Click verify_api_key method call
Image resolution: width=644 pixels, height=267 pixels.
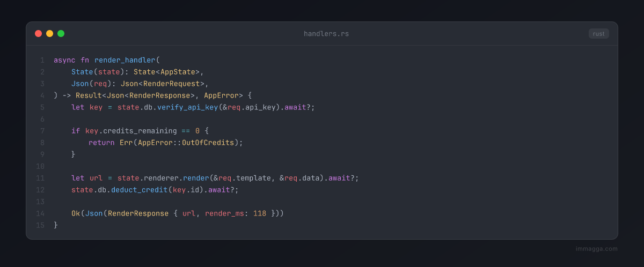coord(188,107)
